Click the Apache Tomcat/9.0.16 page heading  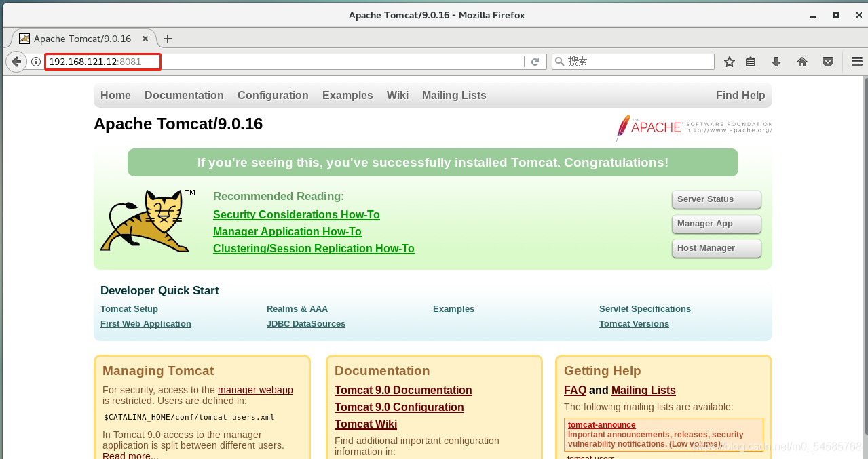(x=178, y=124)
